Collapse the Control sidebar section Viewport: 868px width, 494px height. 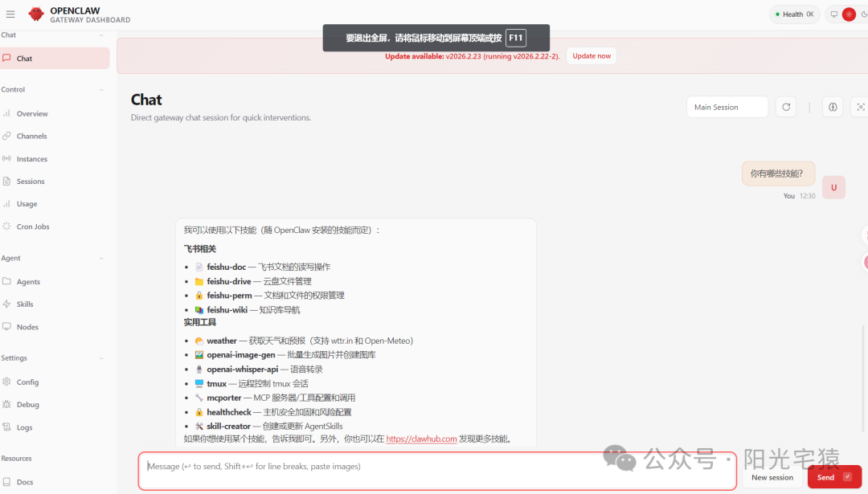pos(101,90)
